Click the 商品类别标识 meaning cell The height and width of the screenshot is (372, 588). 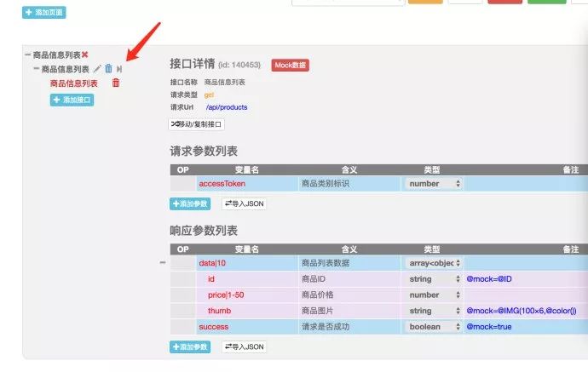tap(349, 184)
